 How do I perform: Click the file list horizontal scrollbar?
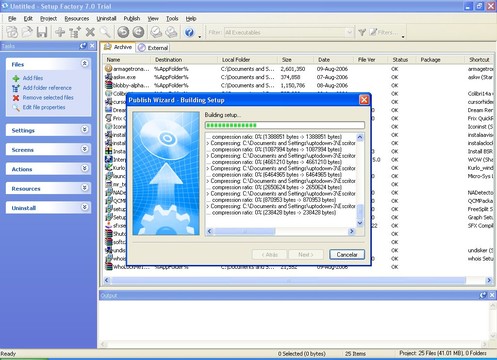pyautogui.click(x=288, y=280)
